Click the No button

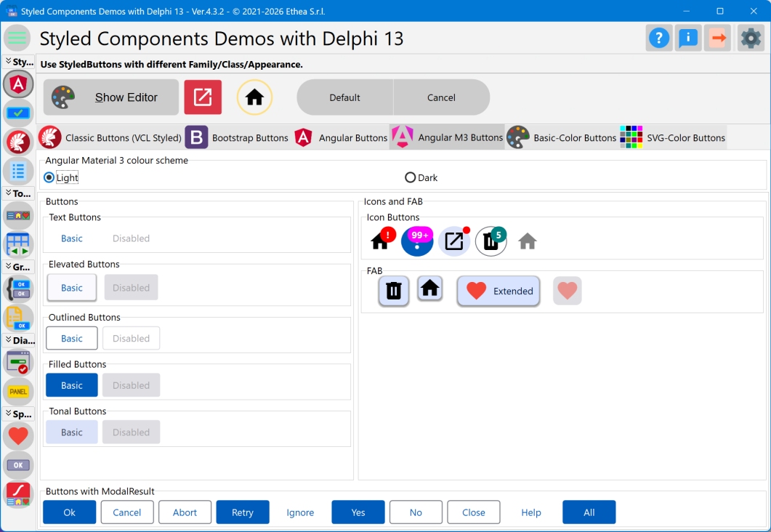[x=416, y=512]
